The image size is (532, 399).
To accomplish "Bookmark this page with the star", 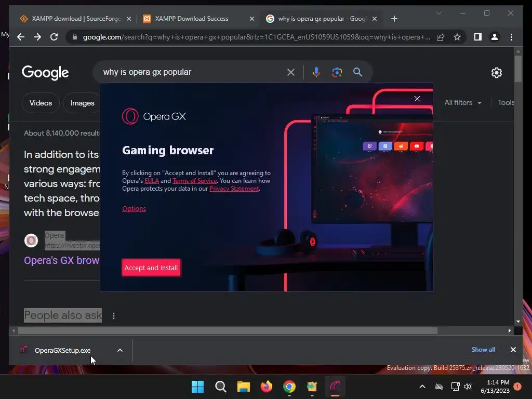I will pyautogui.click(x=457, y=37).
